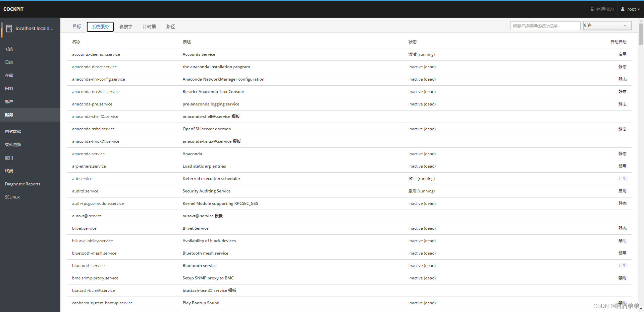644x312 pixels.
Task: Click the COCKPIT logo text
Action: 13,9
